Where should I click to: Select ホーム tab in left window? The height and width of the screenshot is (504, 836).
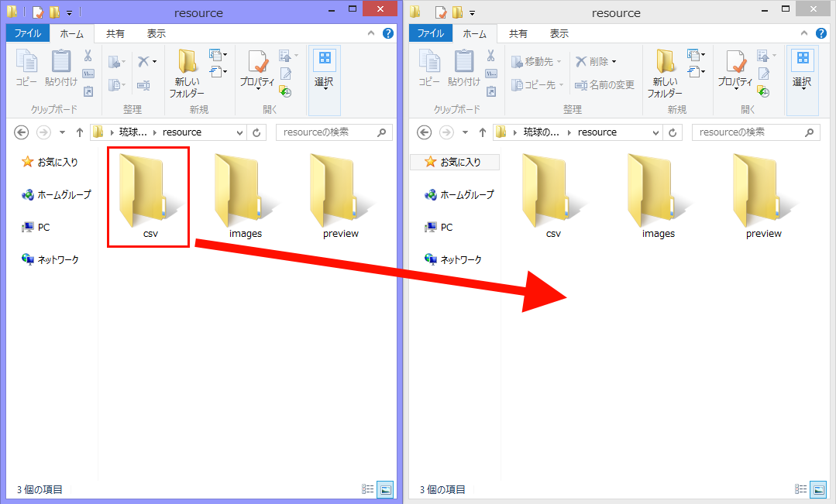(72, 33)
